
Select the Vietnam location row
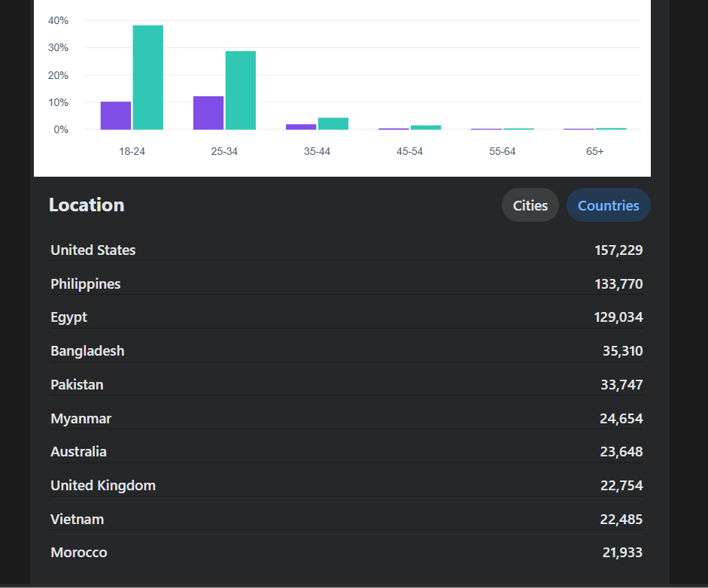coord(346,520)
